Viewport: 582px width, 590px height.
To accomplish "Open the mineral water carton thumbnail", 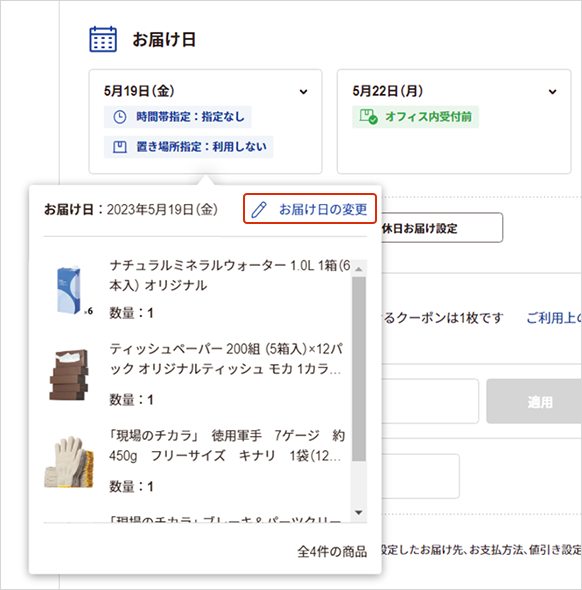I will coord(70,290).
